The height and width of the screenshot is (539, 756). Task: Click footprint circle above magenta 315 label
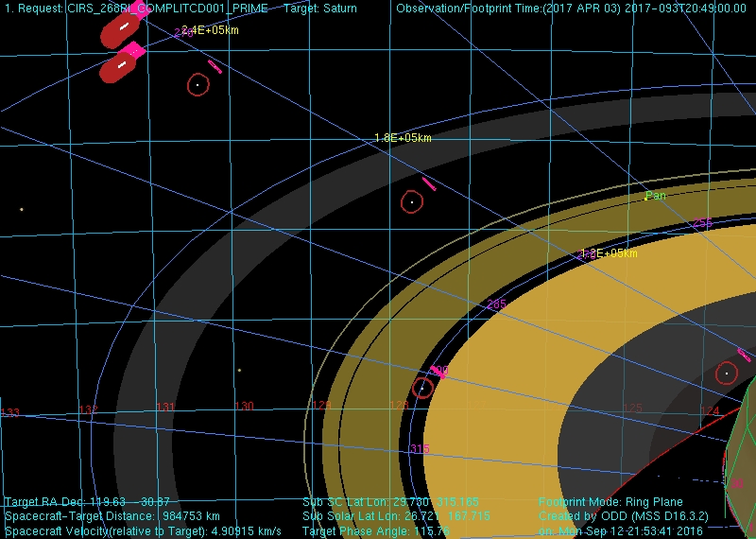(422, 388)
